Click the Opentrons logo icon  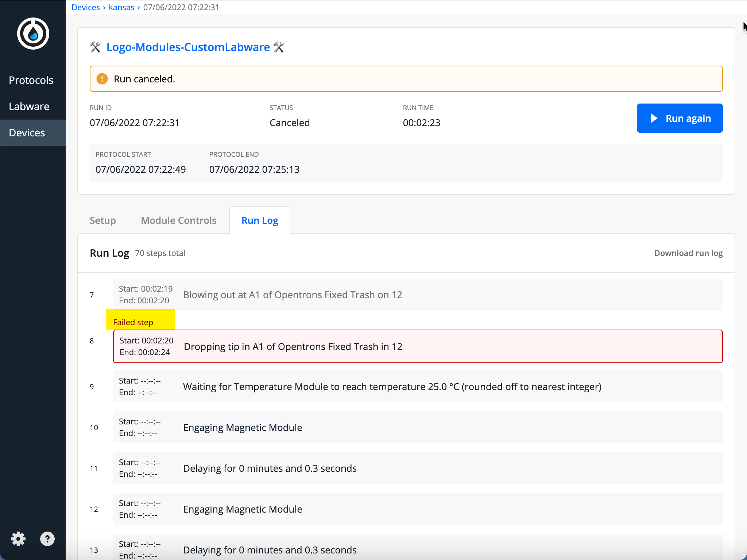click(32, 33)
